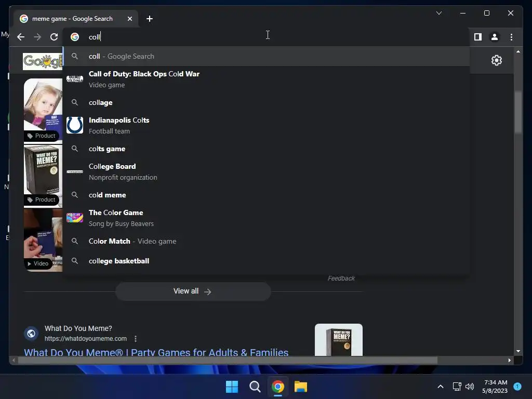532x399 pixels.
Task: Open the card game Video thumbnail
Action: [43, 240]
